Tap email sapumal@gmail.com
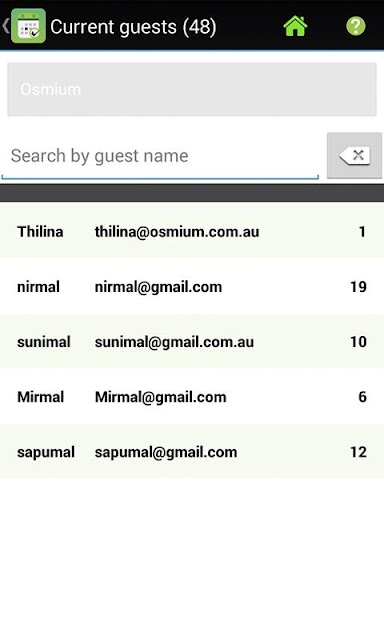This screenshot has width=384, height=640. (x=166, y=452)
